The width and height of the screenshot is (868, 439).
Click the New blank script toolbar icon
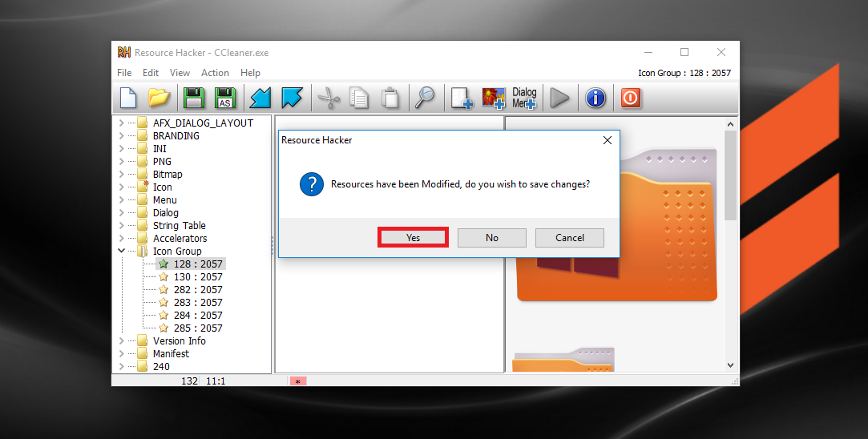[x=128, y=98]
